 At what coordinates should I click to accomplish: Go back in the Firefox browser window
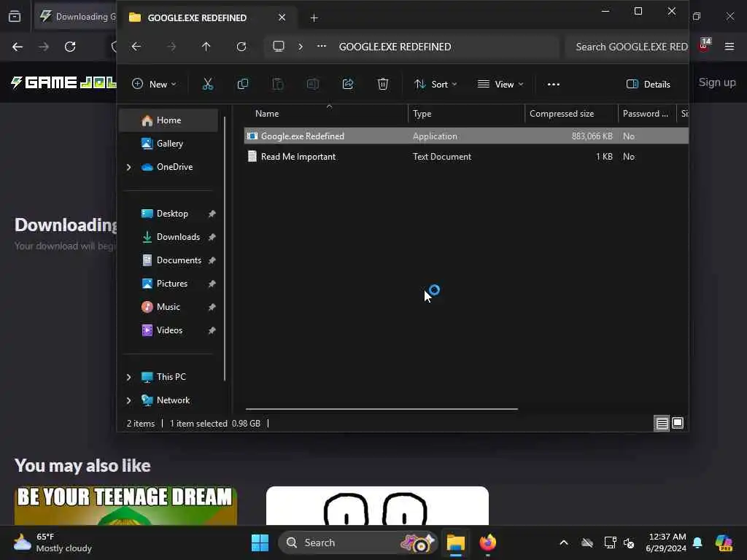(x=18, y=47)
